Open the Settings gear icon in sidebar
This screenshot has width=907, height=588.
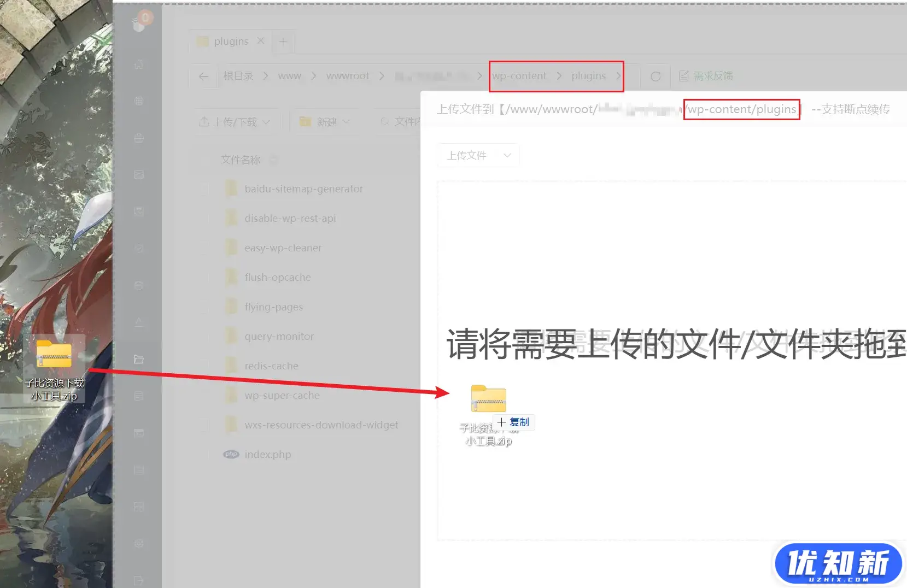point(139,544)
